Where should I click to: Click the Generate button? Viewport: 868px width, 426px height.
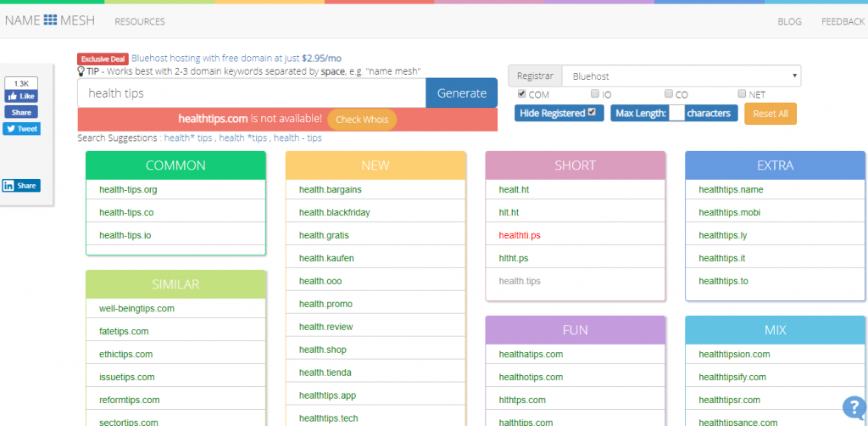tap(462, 93)
